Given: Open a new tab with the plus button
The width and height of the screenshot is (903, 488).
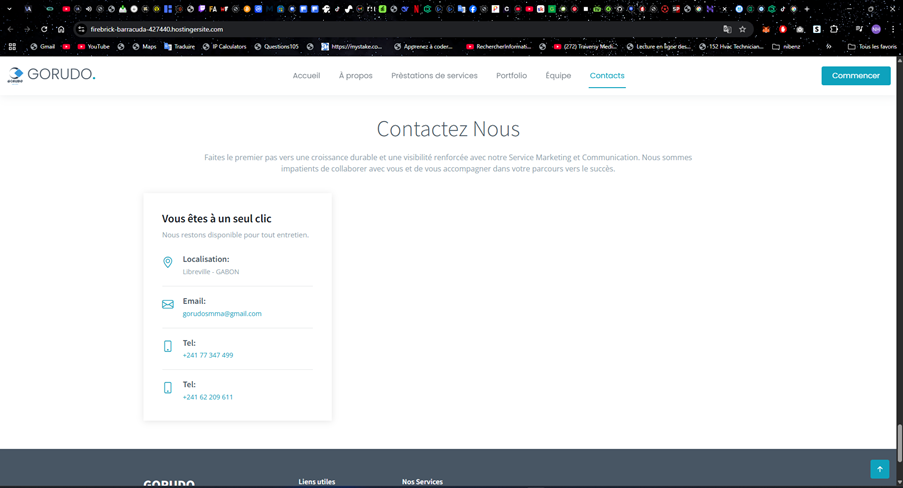Looking at the screenshot, I should pyautogui.click(x=807, y=9).
